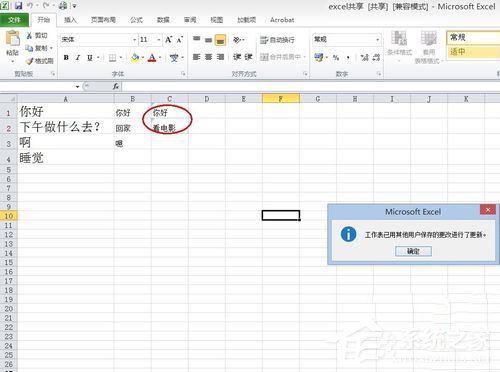Click cell C2 containing 看电影

169,127
